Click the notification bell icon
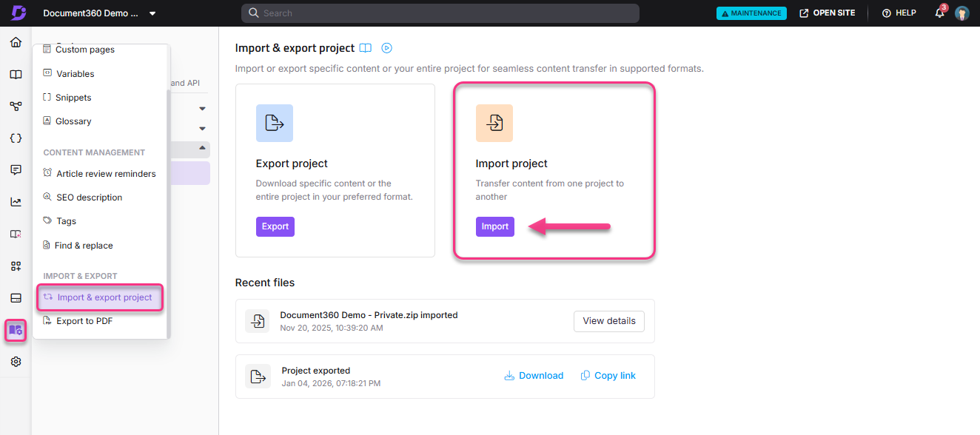 [939, 13]
